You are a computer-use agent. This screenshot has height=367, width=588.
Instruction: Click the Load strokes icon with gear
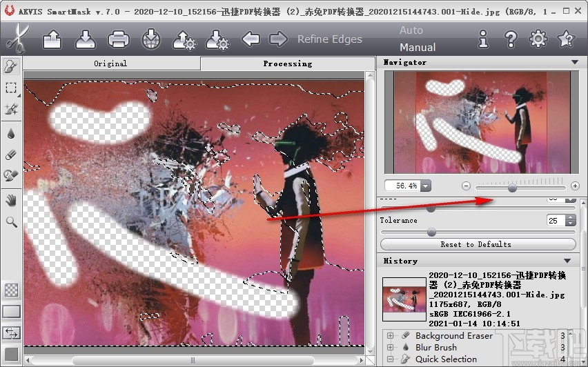(184, 40)
